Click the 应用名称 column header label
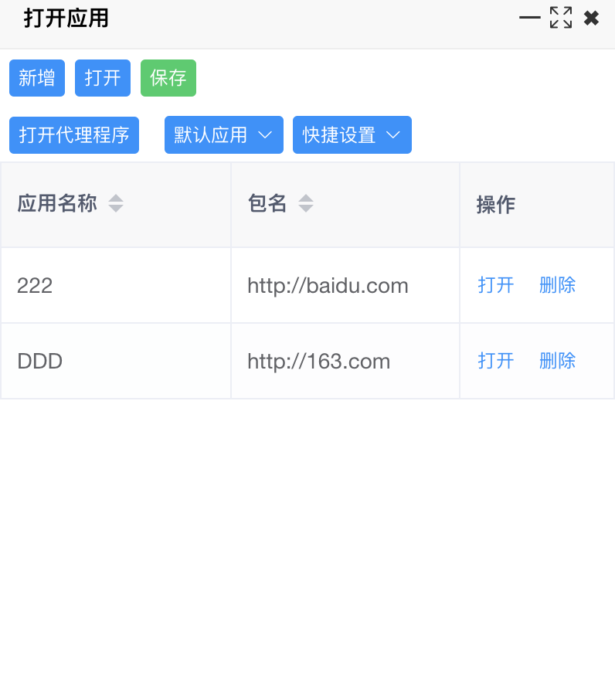The width and height of the screenshot is (615, 700). pos(57,204)
